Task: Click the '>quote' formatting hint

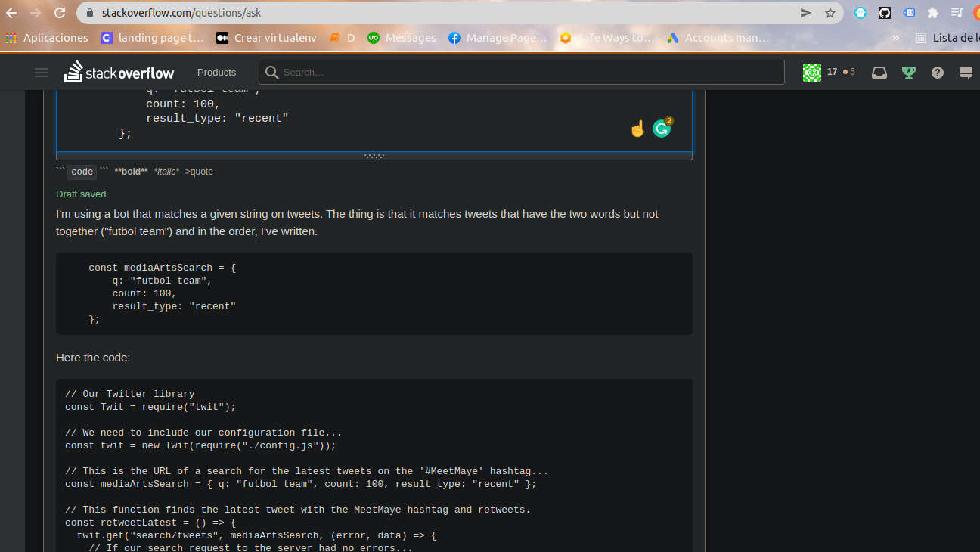Action: coord(199,172)
